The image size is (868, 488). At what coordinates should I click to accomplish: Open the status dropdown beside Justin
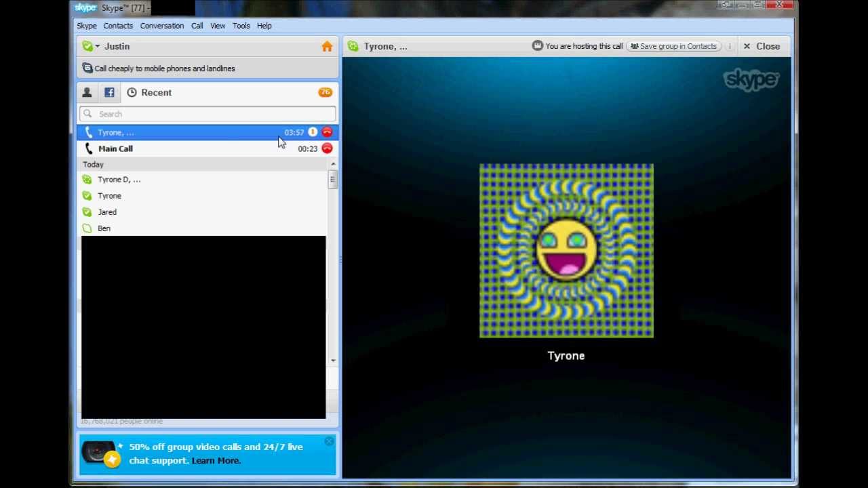tap(98, 46)
